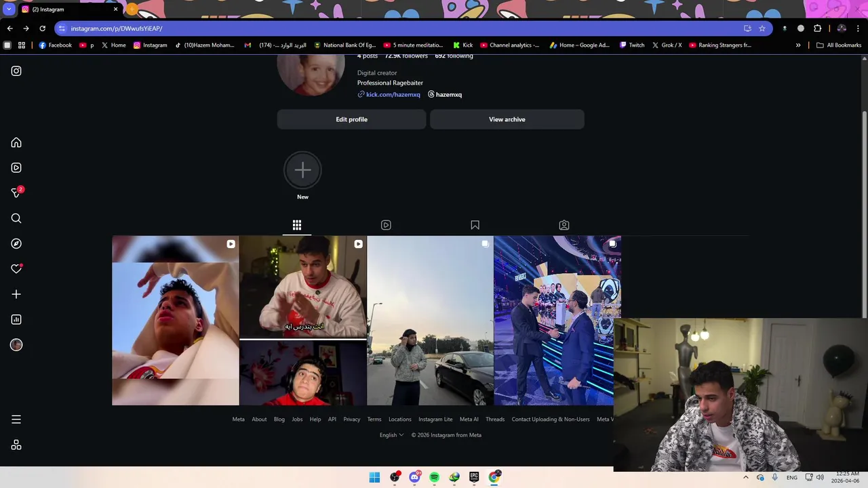
Task: Open the Locations footer link
Action: (x=400, y=420)
